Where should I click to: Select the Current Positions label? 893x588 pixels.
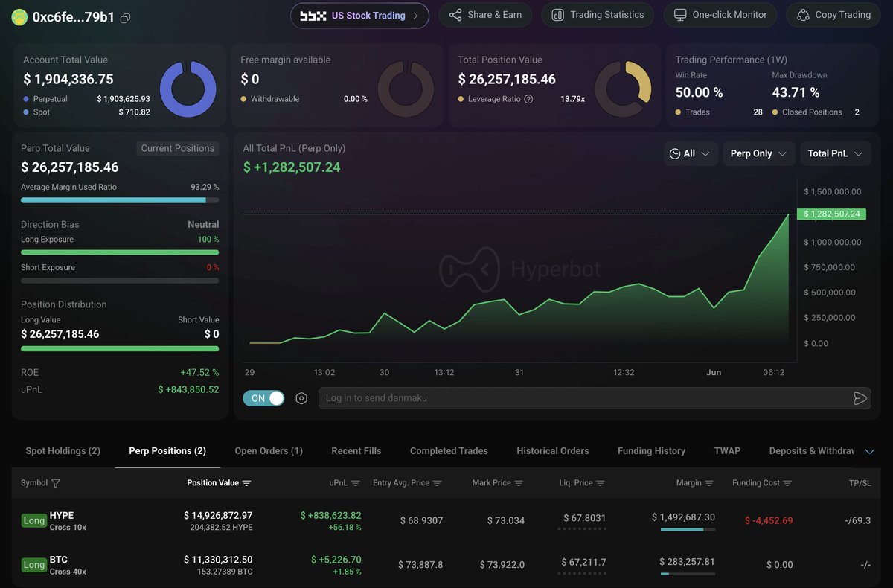point(178,148)
